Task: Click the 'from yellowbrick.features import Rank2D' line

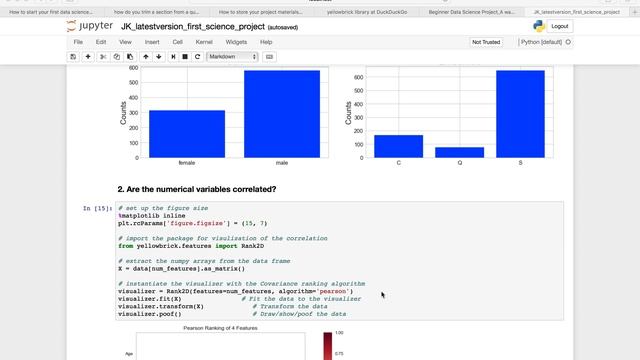Action: click(x=191, y=246)
